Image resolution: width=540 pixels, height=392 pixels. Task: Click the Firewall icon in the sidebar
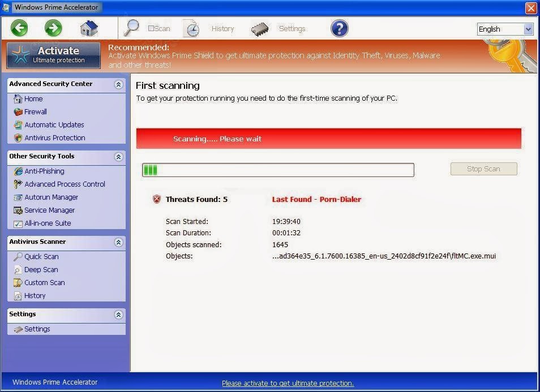pos(18,112)
